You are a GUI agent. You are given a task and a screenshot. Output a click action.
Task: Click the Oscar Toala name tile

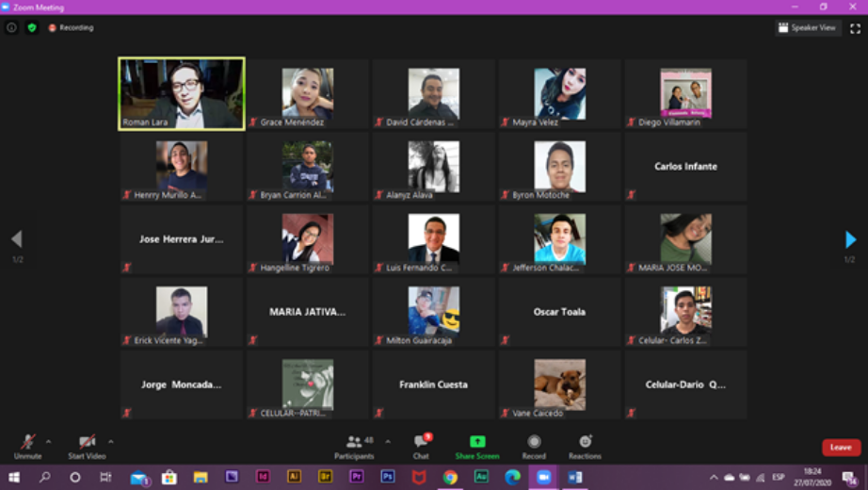click(x=559, y=312)
